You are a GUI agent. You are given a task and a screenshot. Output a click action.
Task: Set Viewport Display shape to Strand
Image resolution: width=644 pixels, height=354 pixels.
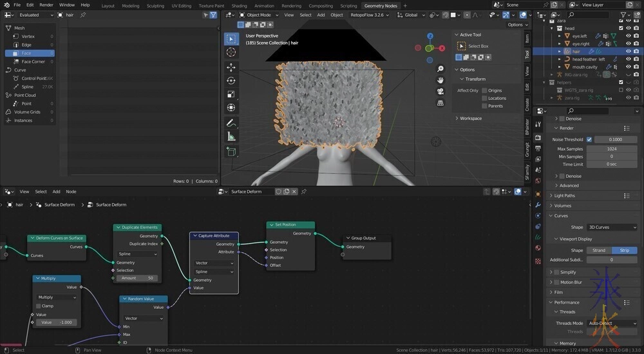coord(599,250)
